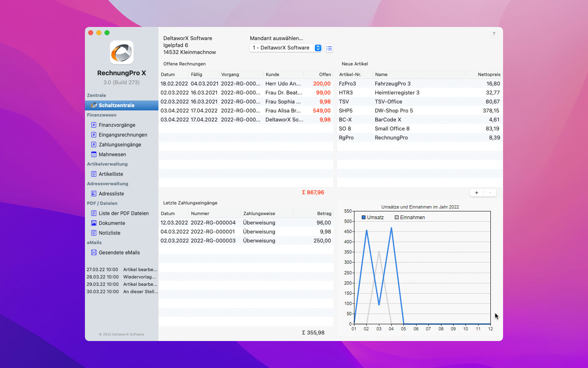This screenshot has height=368, width=588.
Task: Click the Einnahmen legend swatch
Action: (x=396, y=218)
